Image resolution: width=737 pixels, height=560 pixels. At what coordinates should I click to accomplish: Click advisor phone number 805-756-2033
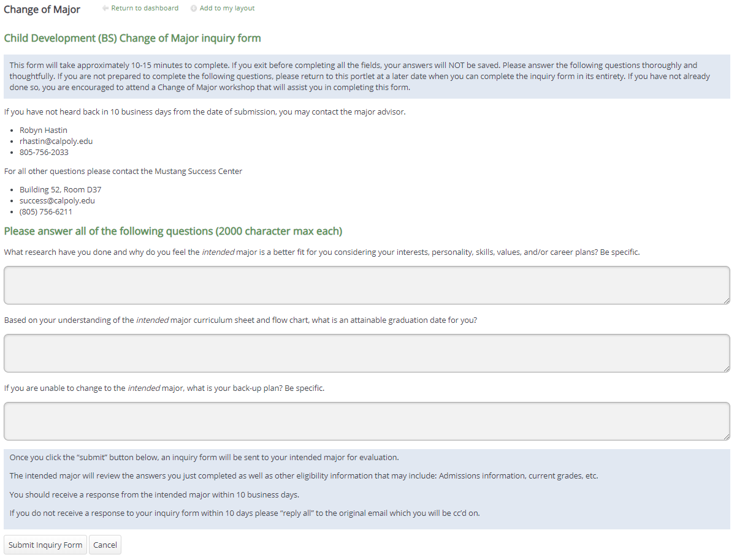44,153
